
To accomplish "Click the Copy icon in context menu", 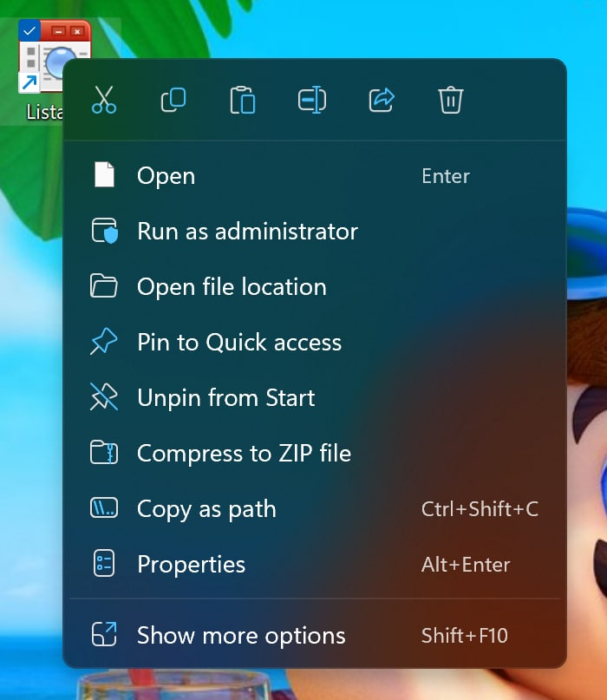I will [x=173, y=100].
